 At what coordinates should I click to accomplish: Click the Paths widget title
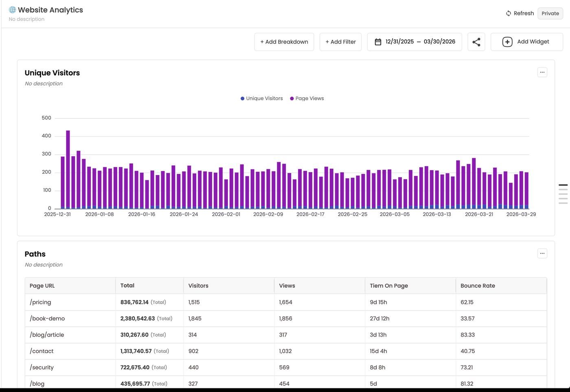(35, 254)
